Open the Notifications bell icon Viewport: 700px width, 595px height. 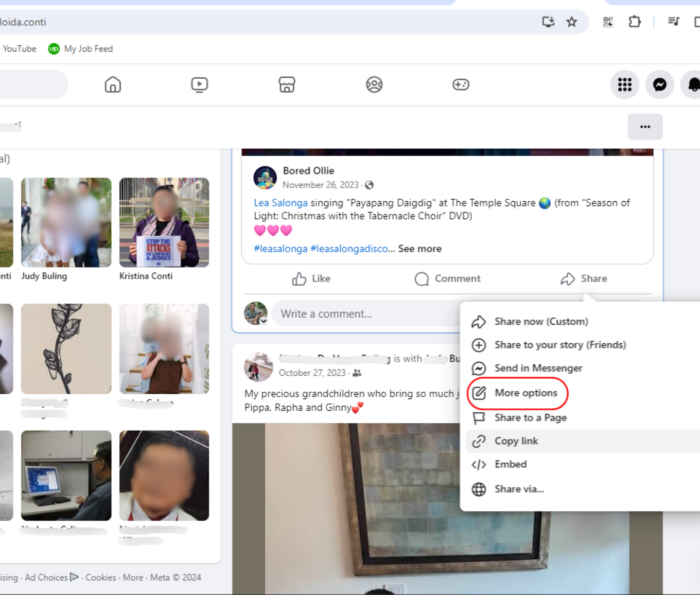tap(693, 85)
